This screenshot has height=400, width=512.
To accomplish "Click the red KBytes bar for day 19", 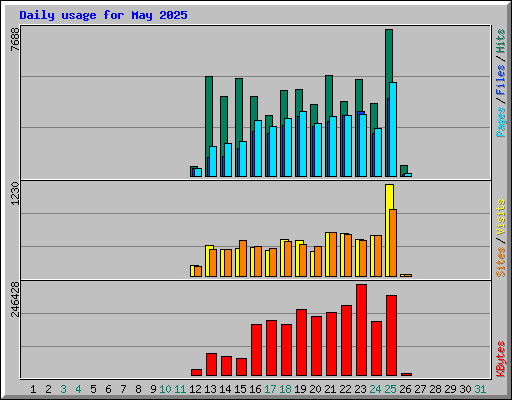I will [301, 343].
